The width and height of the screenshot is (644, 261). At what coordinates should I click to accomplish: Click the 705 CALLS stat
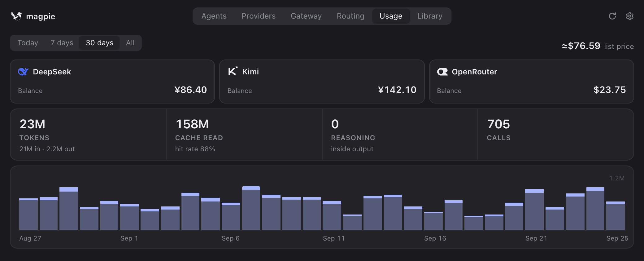coord(556,135)
